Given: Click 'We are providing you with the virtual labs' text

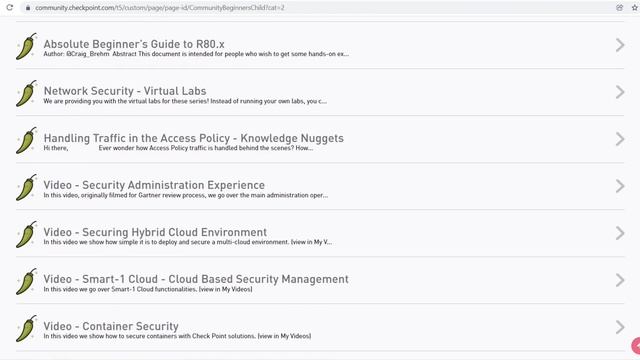Looking at the screenshot, I should 185,101.
